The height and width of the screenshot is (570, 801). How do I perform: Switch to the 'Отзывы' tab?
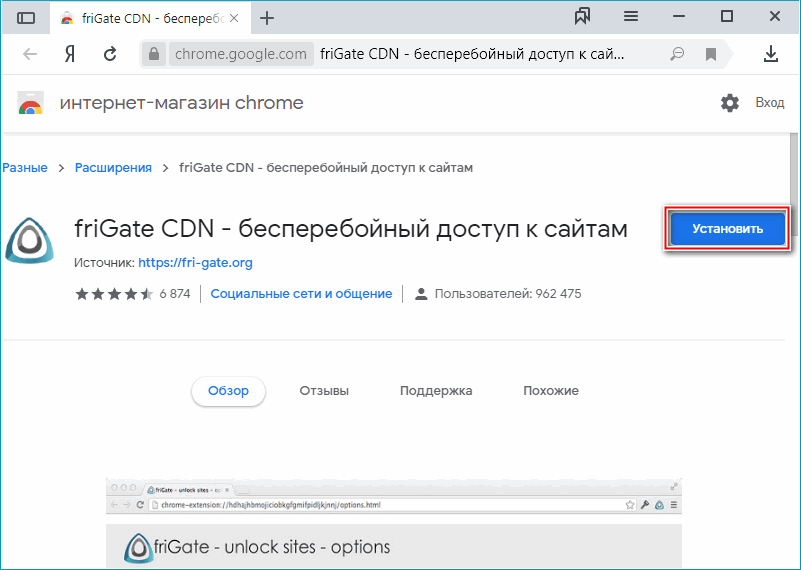[x=324, y=391]
